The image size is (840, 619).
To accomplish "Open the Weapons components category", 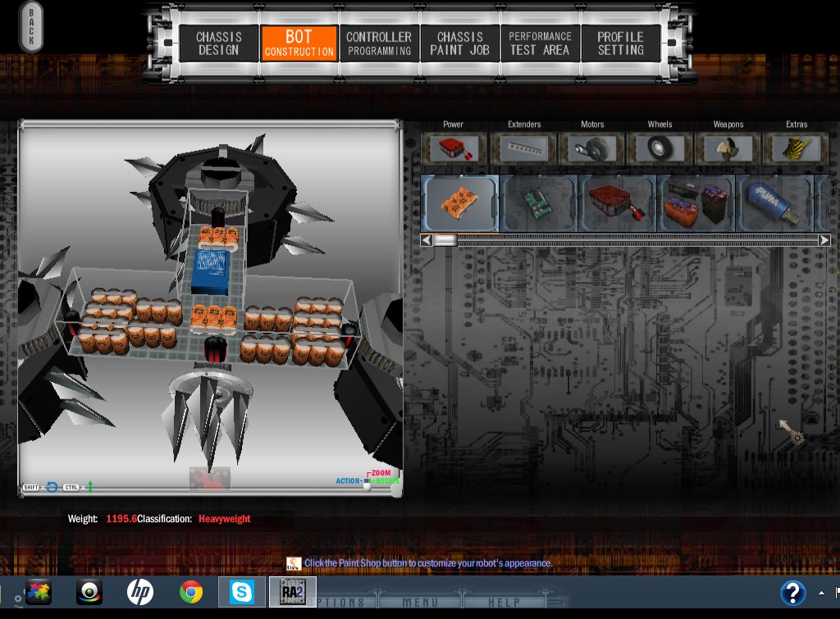I will click(728, 148).
